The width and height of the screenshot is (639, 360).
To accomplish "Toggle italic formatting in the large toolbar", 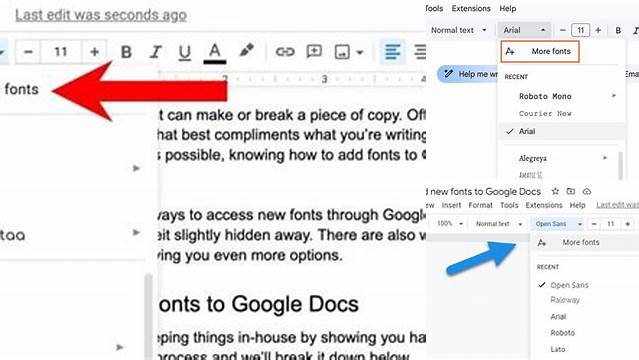I will tap(155, 52).
